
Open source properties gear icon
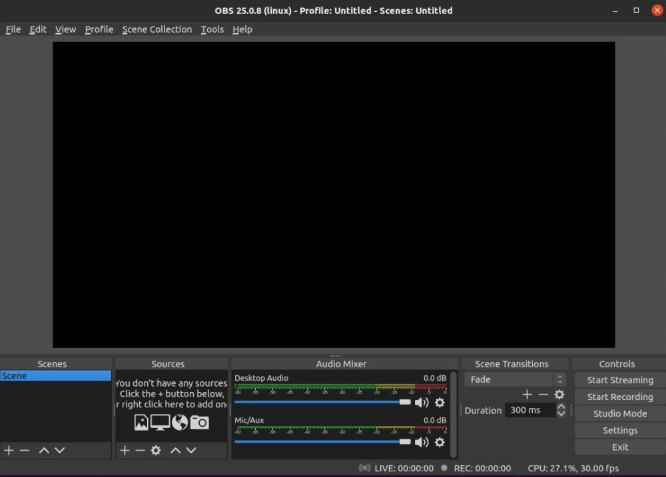coord(156,451)
